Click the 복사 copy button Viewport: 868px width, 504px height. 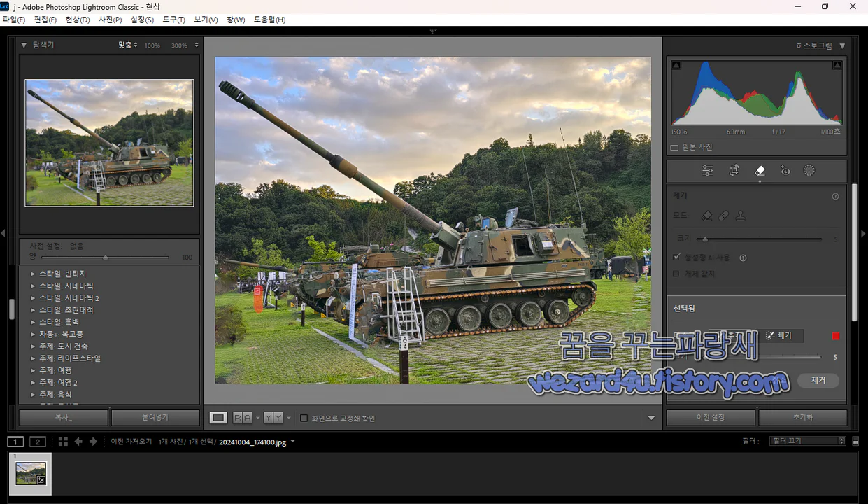coord(64,417)
